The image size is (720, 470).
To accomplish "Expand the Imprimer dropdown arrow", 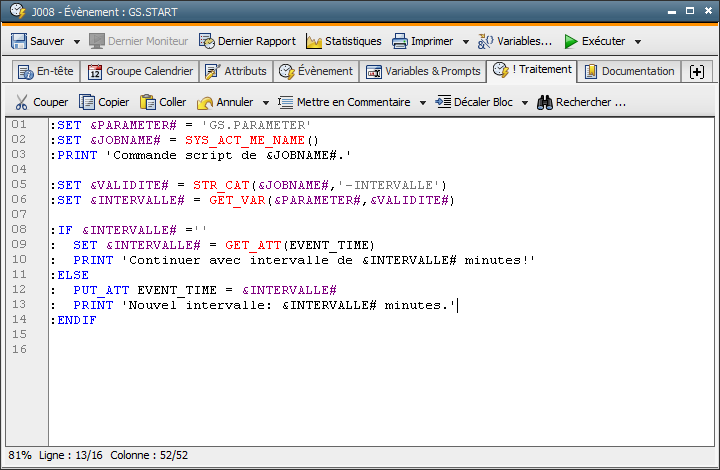I will pos(465,42).
